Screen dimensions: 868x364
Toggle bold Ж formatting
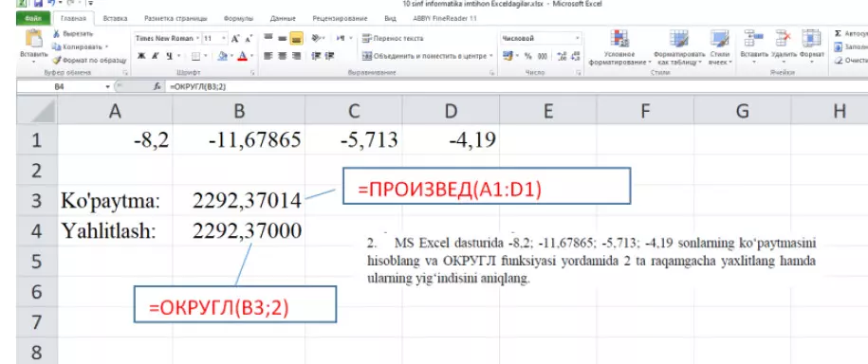(141, 56)
